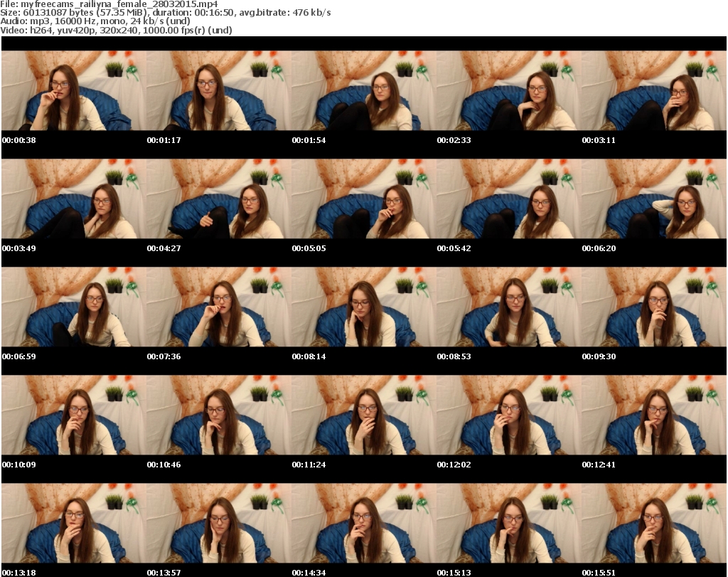Click the timestamp label 00:05:05

coord(309,248)
